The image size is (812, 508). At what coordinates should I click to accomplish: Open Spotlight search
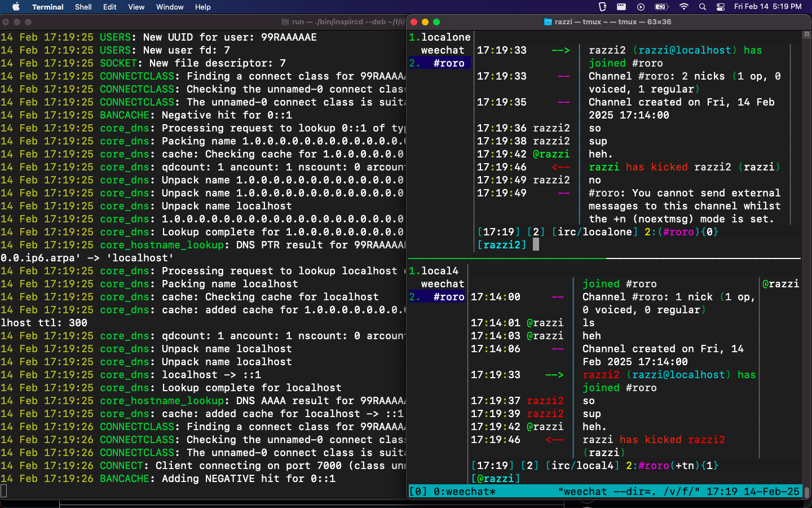[702, 7]
